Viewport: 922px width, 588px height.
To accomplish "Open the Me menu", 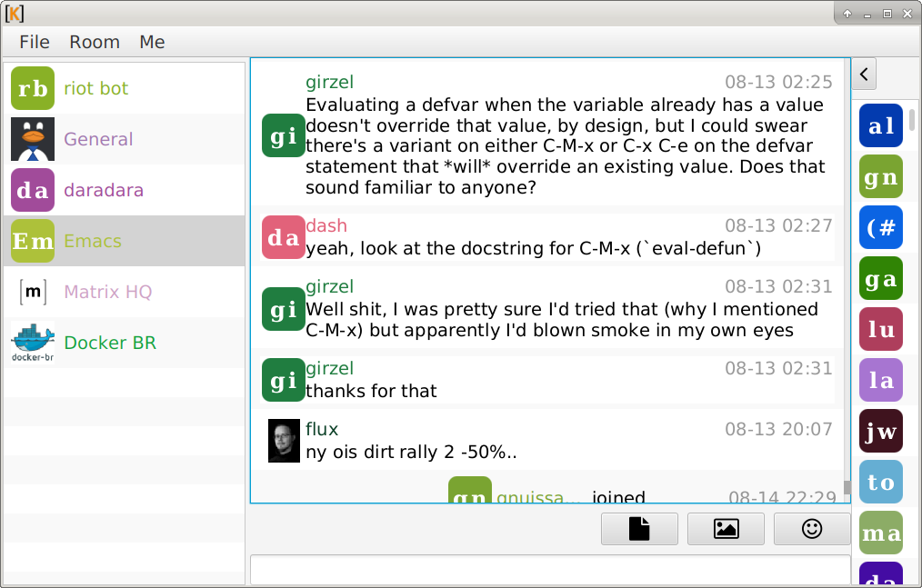I will coord(152,42).
